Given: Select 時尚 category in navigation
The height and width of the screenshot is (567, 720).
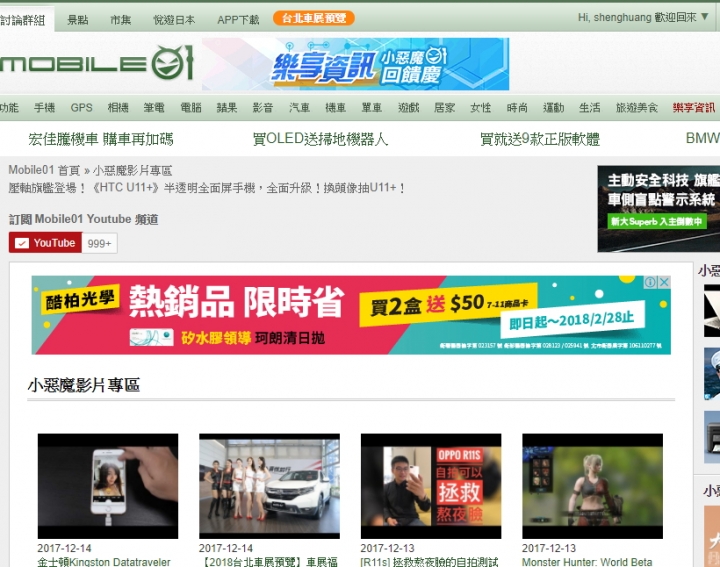Looking at the screenshot, I should point(517,107).
